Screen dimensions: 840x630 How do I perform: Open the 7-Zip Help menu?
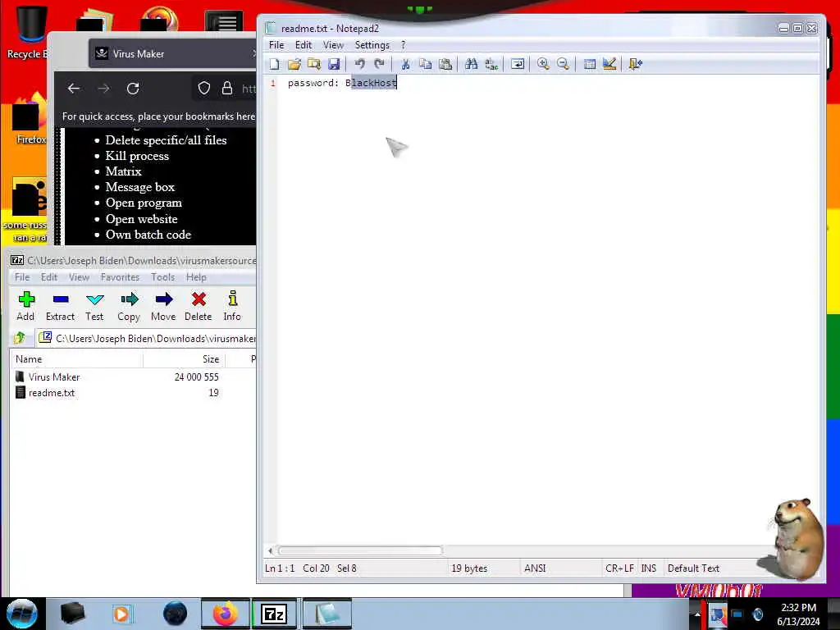coord(196,277)
